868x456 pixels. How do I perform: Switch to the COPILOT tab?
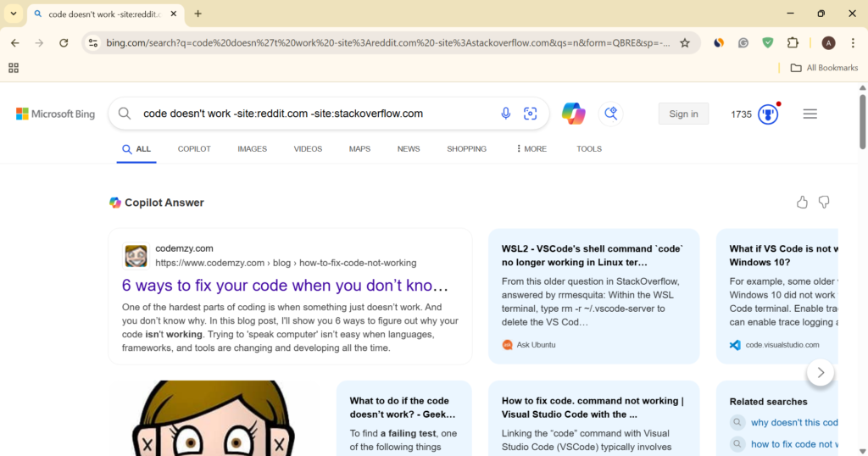(x=194, y=149)
